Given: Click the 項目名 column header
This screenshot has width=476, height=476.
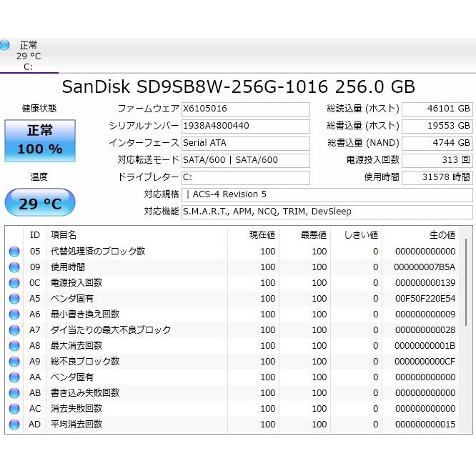Looking at the screenshot, I should tap(137, 234).
